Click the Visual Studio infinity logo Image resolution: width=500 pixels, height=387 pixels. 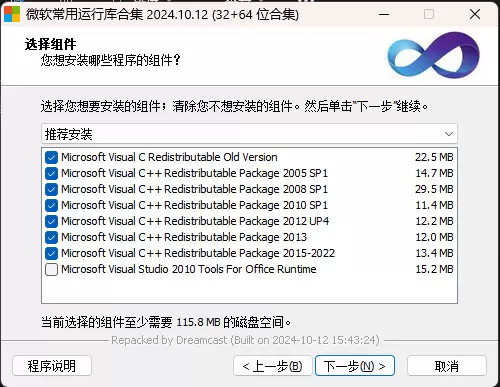(x=433, y=55)
